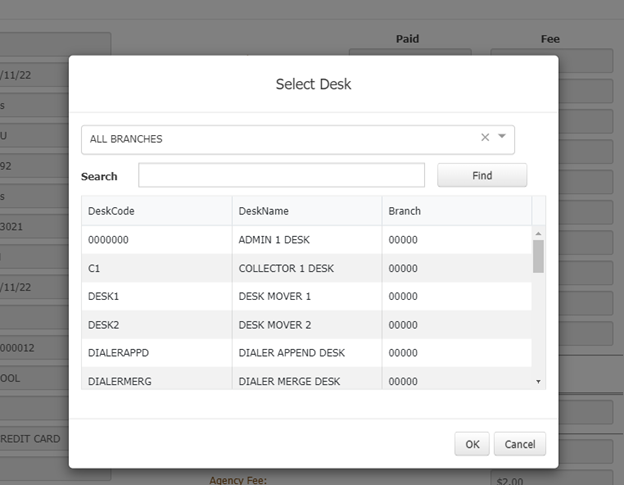Screen dimensions: 624x485
Task: Sort by DeskCode column header
Action: click(x=157, y=211)
